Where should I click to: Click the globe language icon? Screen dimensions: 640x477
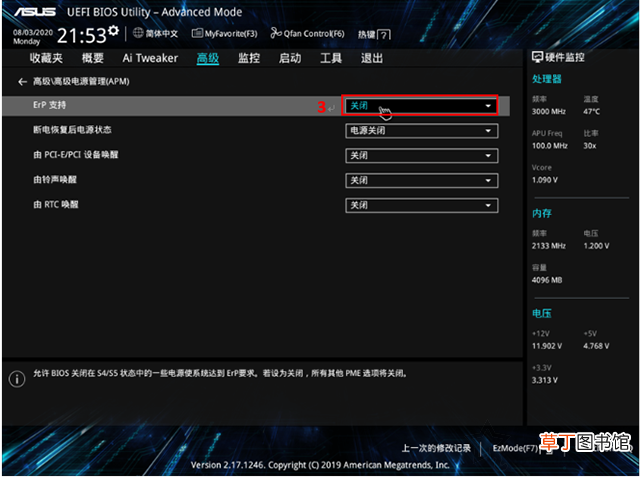tap(138, 33)
